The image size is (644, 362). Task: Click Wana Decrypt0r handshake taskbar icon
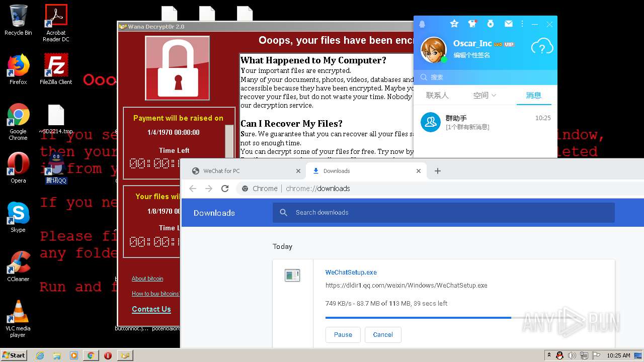click(x=125, y=355)
